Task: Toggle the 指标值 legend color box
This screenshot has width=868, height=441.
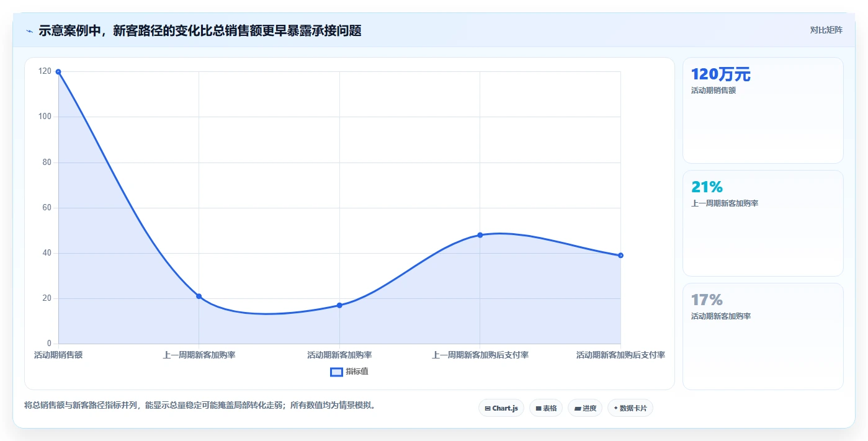Action: [336, 372]
